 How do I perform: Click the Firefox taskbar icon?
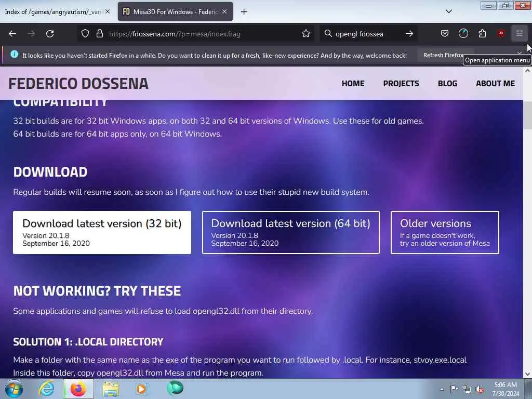(78, 389)
